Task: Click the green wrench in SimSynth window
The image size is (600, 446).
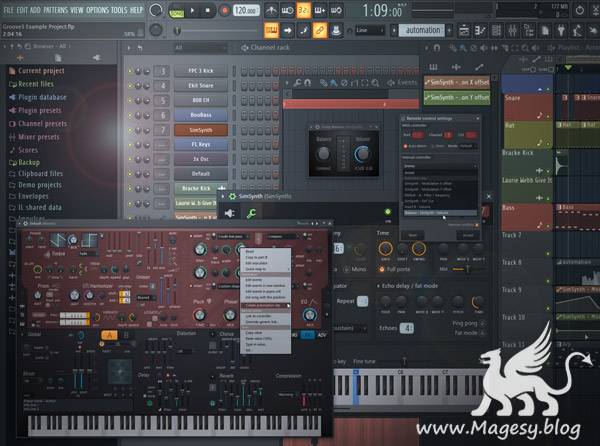Action: click(x=251, y=213)
